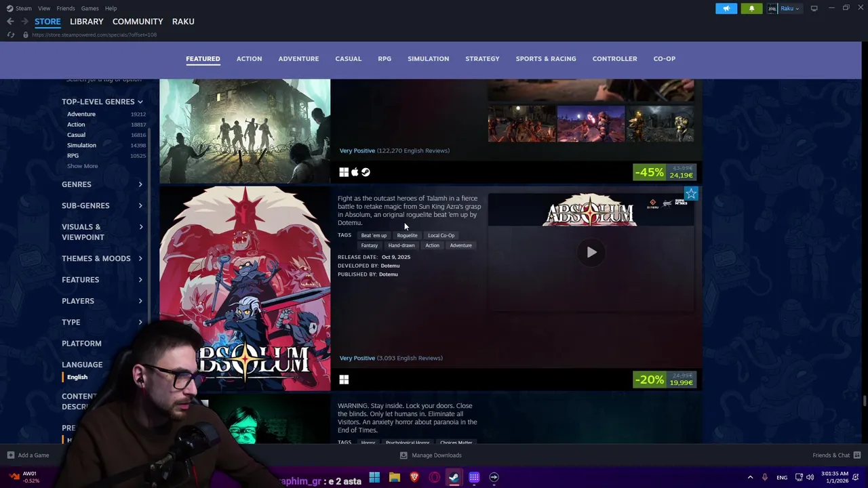Collapse the Top-Level Genres section
Image resolution: width=868 pixels, height=488 pixels.
tap(102, 102)
